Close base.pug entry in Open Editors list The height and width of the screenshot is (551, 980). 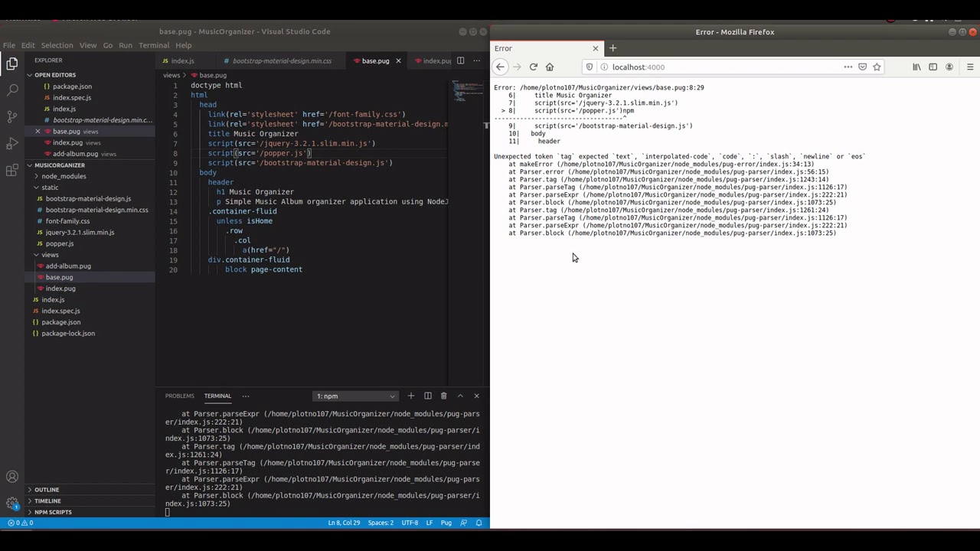[x=38, y=132]
